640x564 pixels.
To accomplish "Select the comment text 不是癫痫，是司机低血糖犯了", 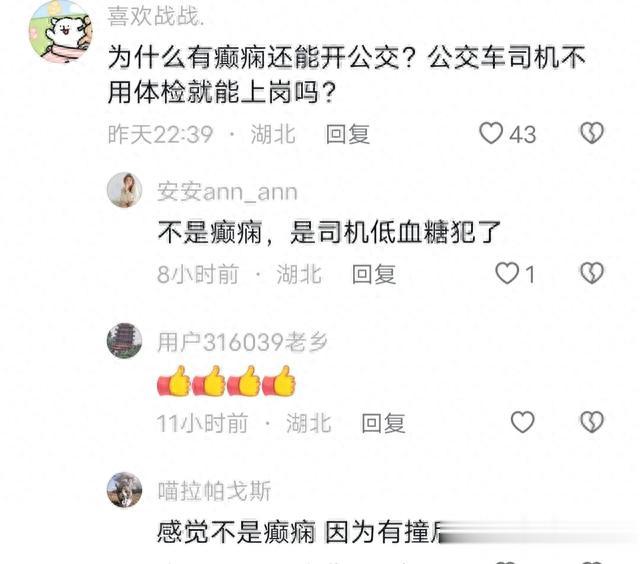I will tap(329, 233).
